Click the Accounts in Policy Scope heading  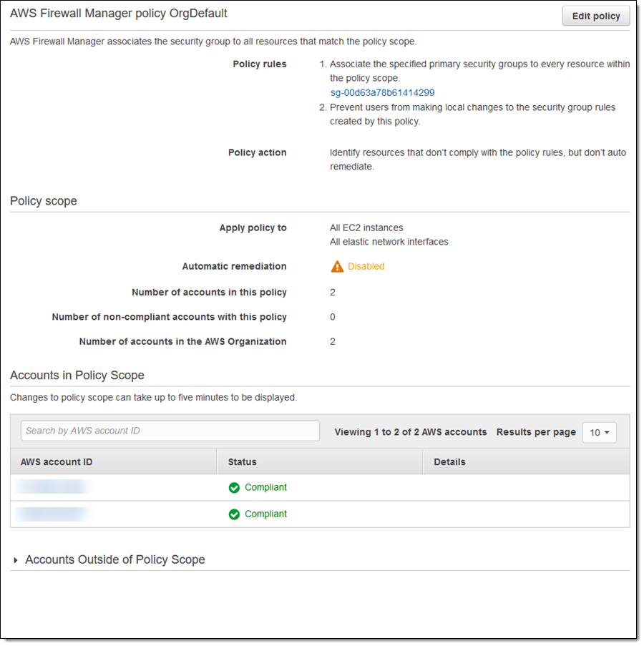77,375
